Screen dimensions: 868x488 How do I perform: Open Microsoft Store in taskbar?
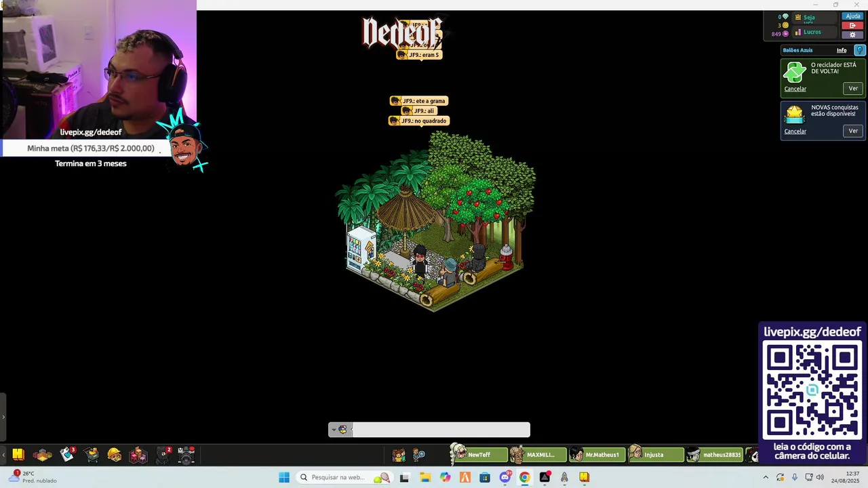[484, 477]
